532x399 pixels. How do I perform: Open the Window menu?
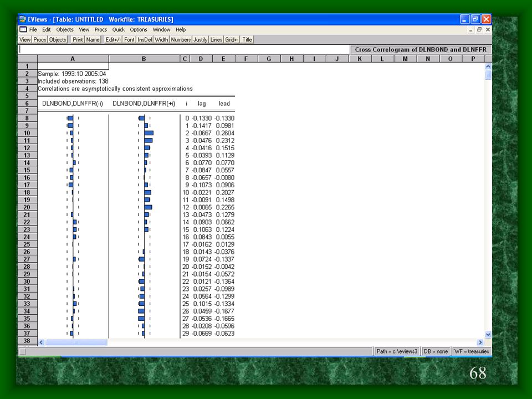coord(161,29)
